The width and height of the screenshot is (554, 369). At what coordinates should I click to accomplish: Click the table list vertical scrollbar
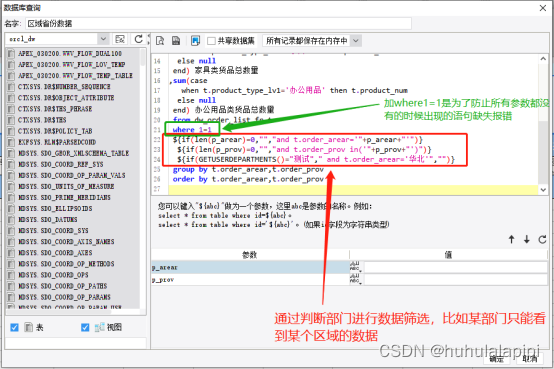click(143, 57)
